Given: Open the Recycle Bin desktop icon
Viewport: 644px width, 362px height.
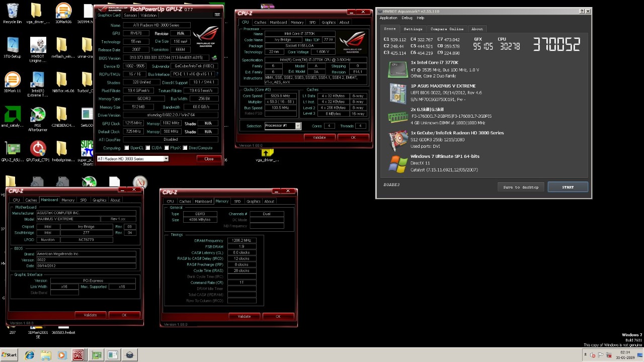Looking at the screenshot, I should (x=12, y=14).
